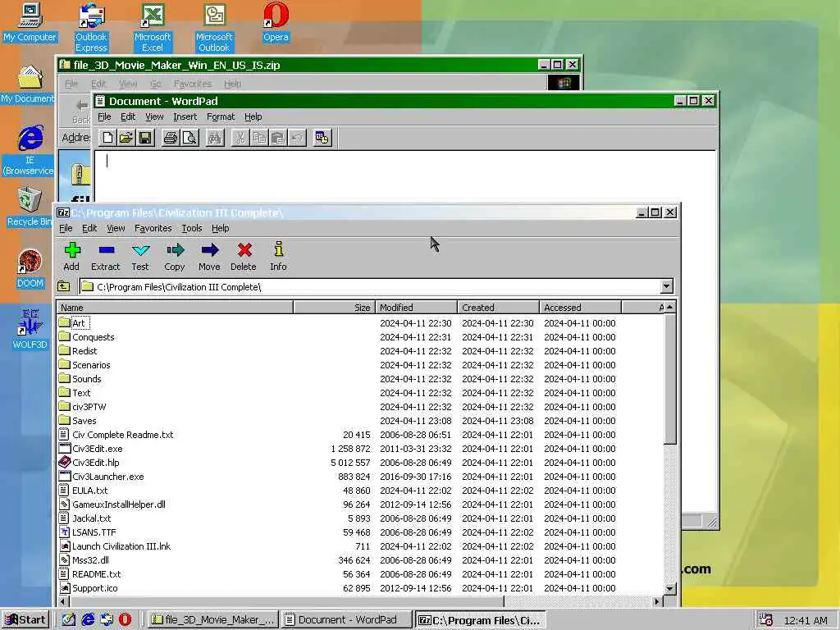
Task: Select the WOLF3D desktop shortcut
Action: (x=30, y=330)
